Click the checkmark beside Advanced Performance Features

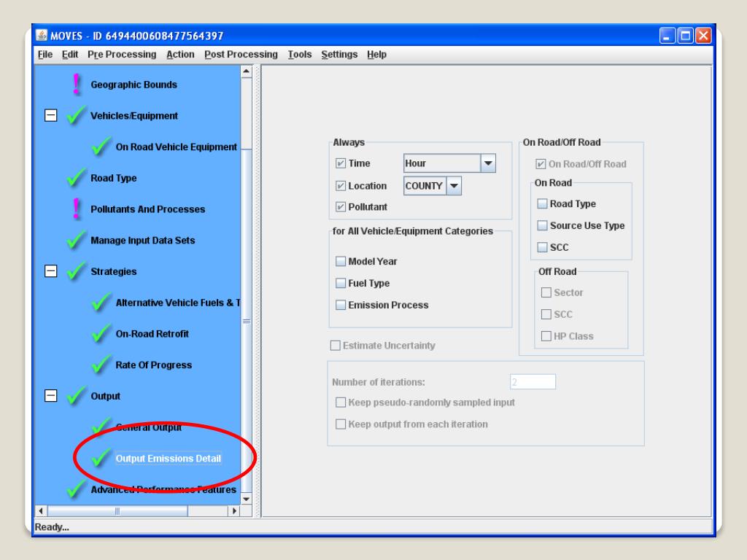click(76, 489)
